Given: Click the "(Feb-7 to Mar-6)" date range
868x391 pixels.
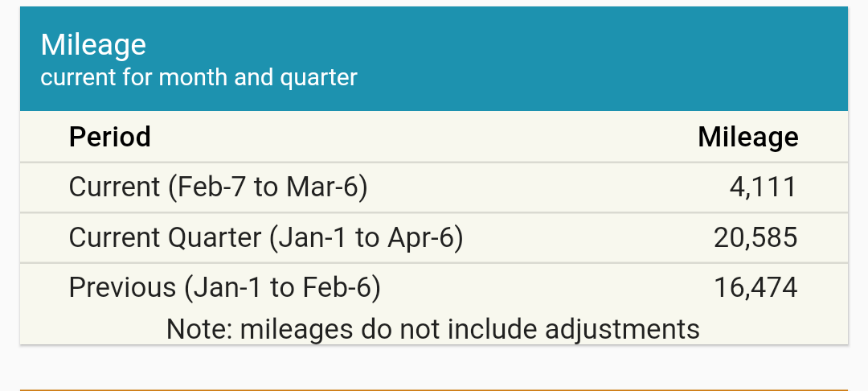Looking at the screenshot, I should coord(268,187).
